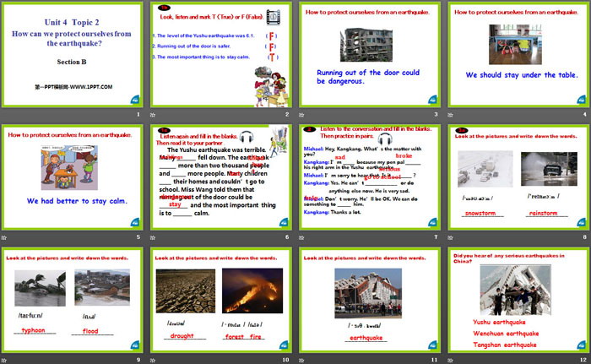The image size is (591, 364).
Task: Click the rescue workers photo on slide 12
Action: [x=515, y=290]
